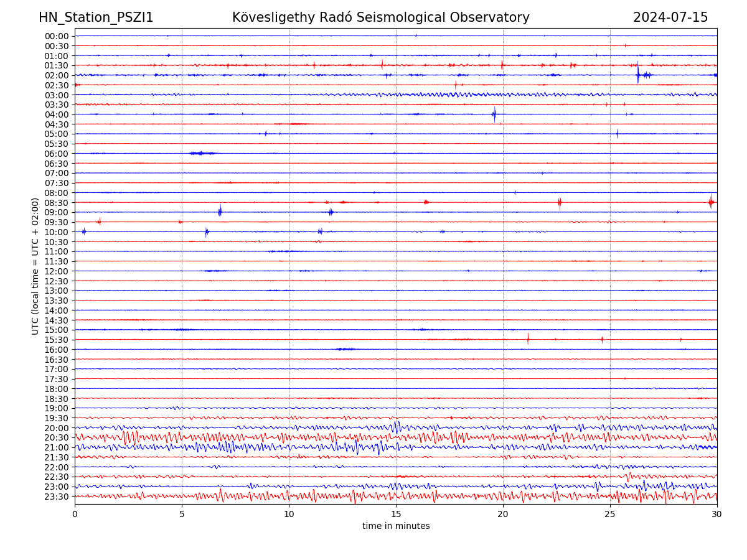The width and height of the screenshot is (747, 560).
Task: Select the 02:00 trace time label
Action: [57, 75]
